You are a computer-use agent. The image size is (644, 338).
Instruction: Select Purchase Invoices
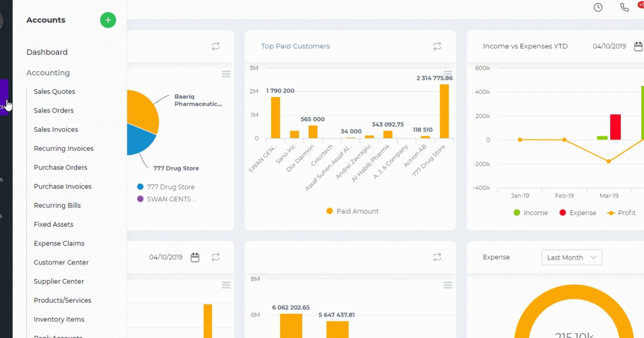point(63,187)
